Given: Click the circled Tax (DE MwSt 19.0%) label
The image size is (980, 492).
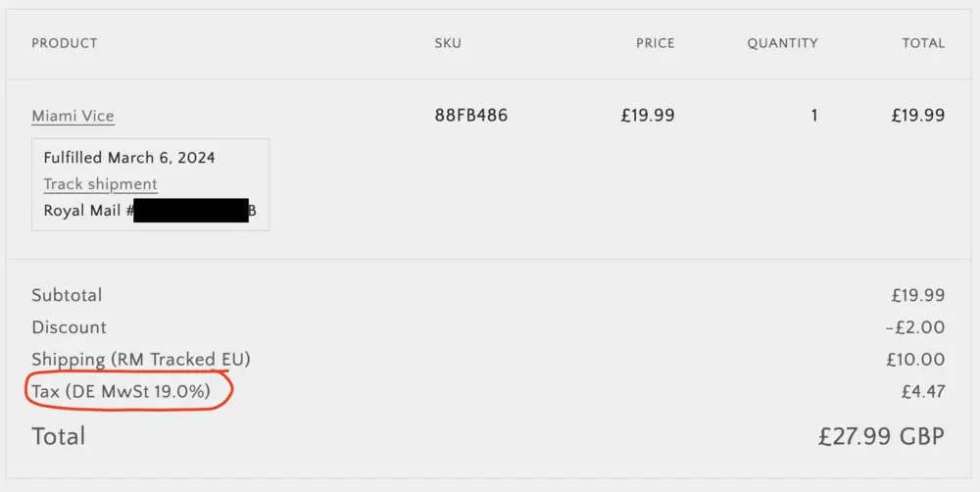Looking at the screenshot, I should pyautogui.click(x=122, y=392).
